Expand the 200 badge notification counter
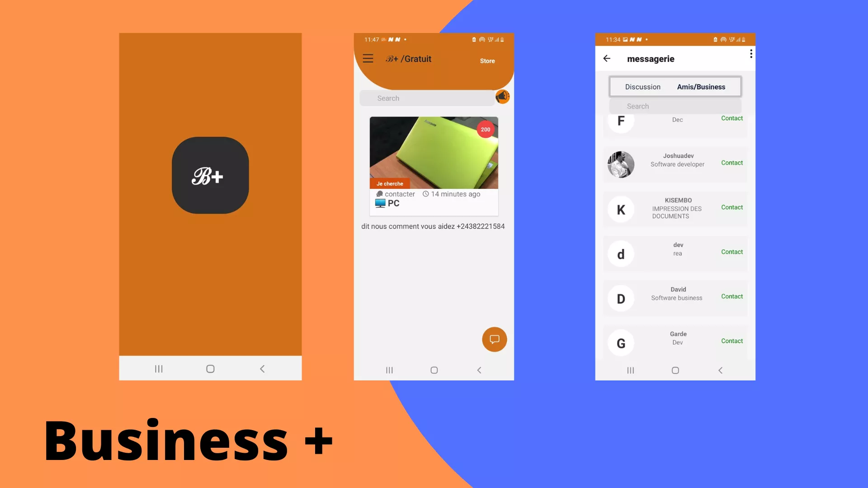Viewport: 868px width, 488px height. (485, 129)
